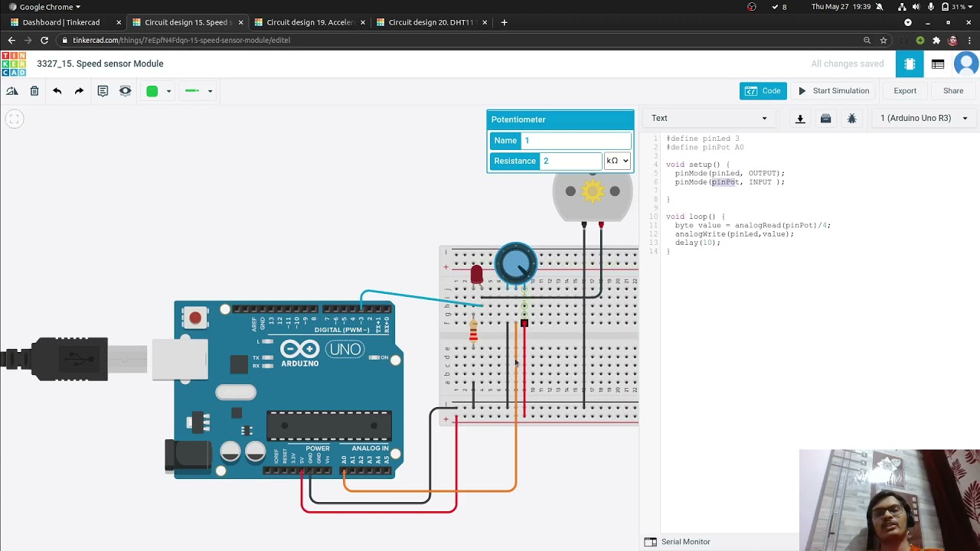Click the microphone indicator in top bar
Screen dimensions: 980x551
click(x=931, y=7)
